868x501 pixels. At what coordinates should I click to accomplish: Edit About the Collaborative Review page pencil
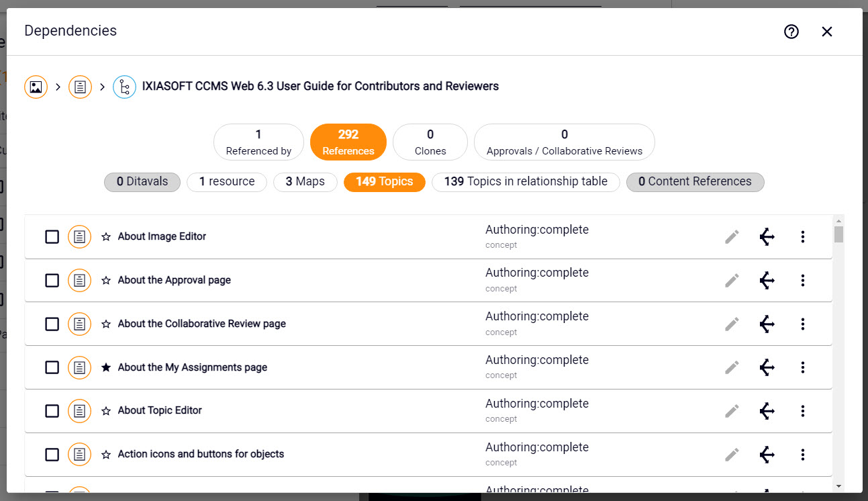point(732,324)
